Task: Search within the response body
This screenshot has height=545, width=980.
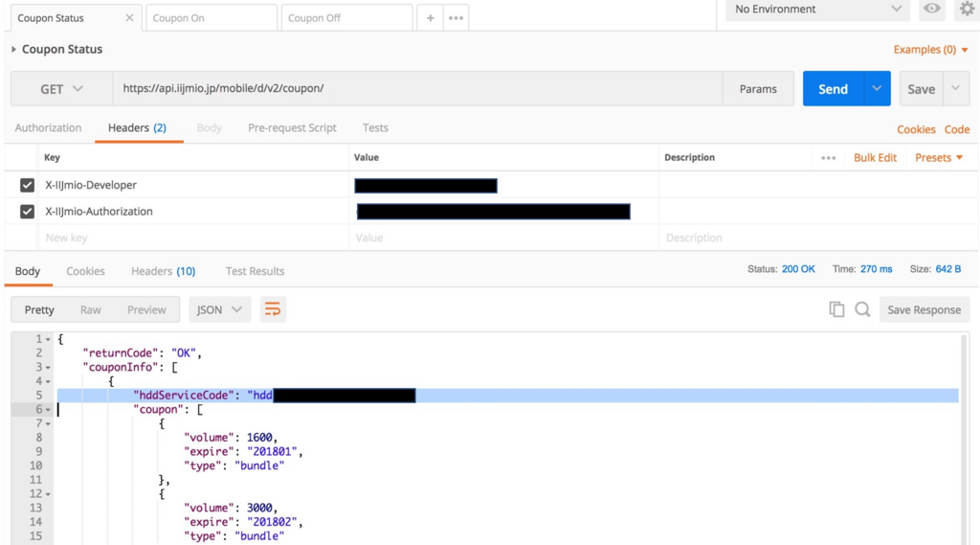Action: click(x=862, y=309)
